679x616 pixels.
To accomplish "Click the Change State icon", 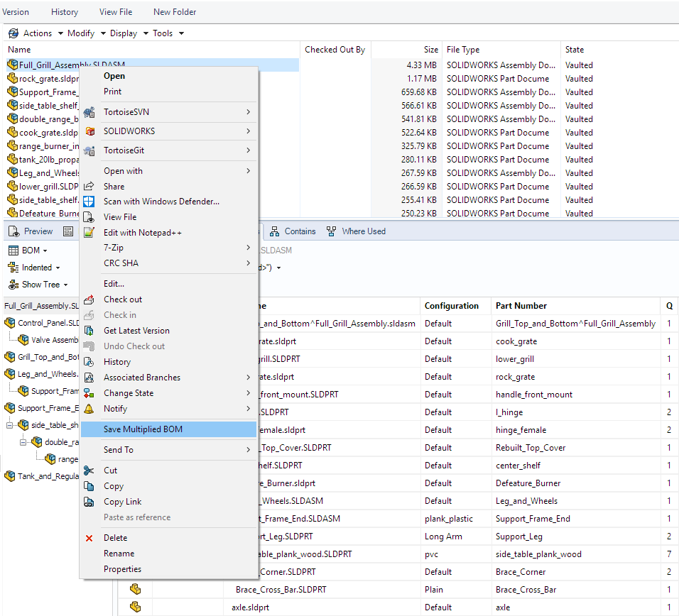I will click(89, 393).
